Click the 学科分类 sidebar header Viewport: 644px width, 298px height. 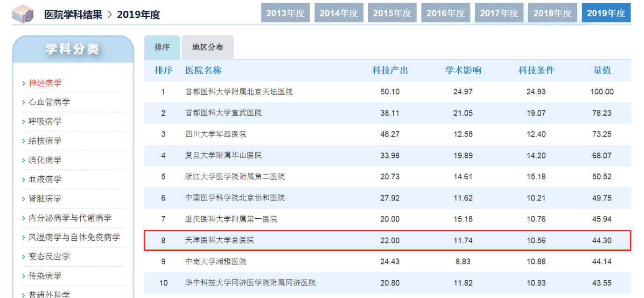[x=73, y=49]
